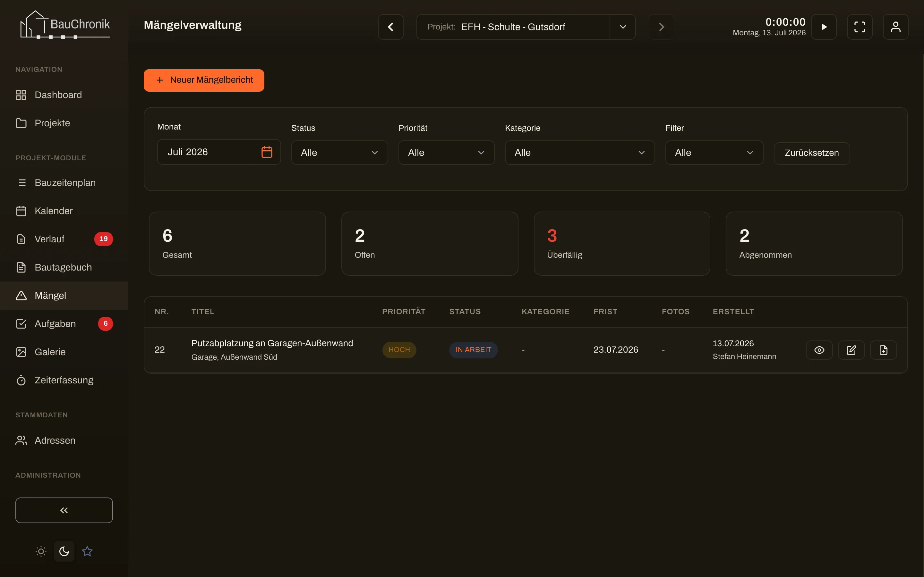Enter fullscreen mode
This screenshot has height=577, width=924.
tap(860, 27)
